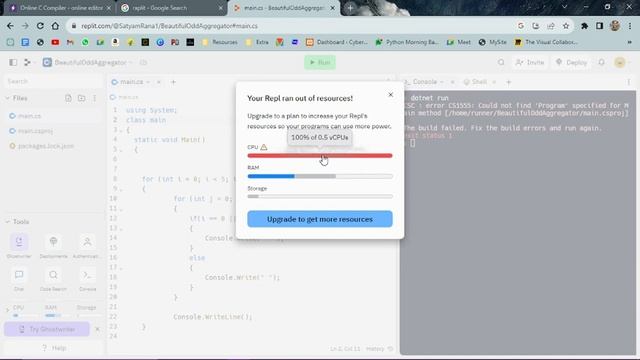Go to browser home page
The width and height of the screenshot is (640, 360).
pos(55,26)
